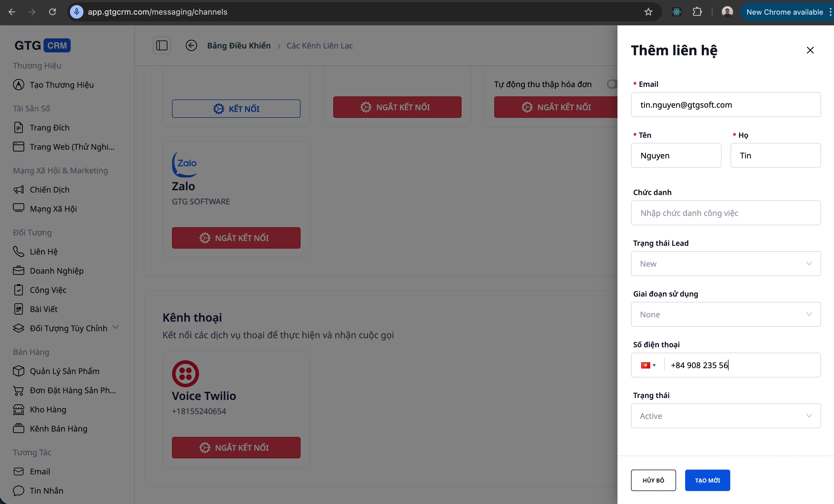Open Quản Lý Sản Phẩm

(64, 371)
